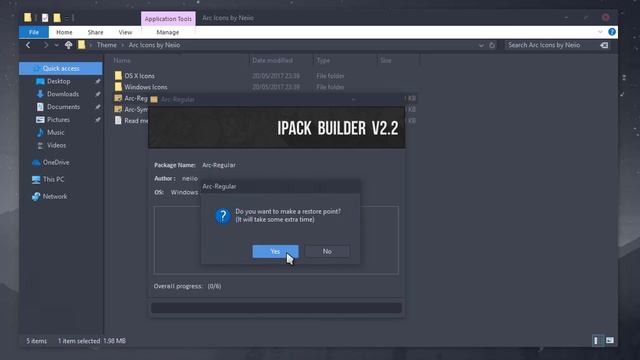Refresh the current folder
This screenshot has width=640, height=360.
coord(492,45)
